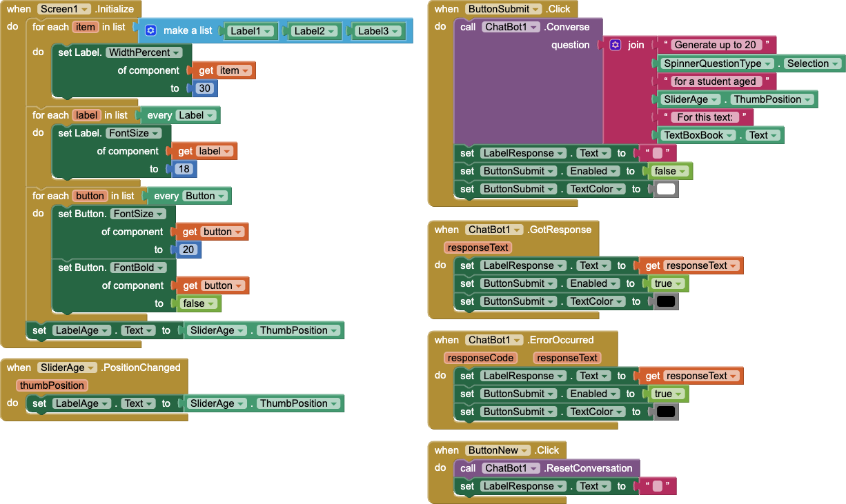Click the thumbPosition event parameter
This screenshot has width=846, height=504.
[x=52, y=385]
